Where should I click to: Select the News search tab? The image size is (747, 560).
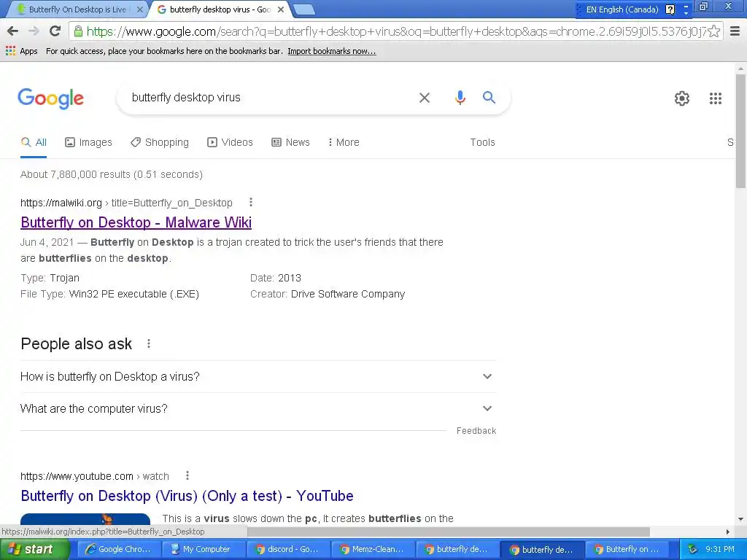click(290, 142)
